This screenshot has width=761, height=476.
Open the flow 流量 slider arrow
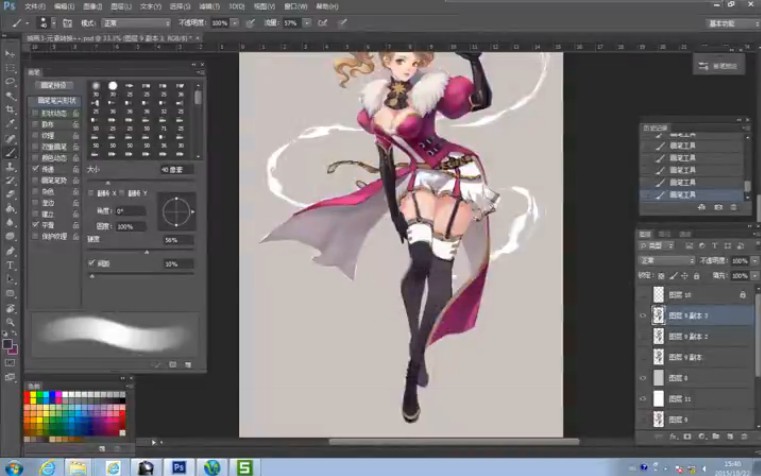pos(307,23)
